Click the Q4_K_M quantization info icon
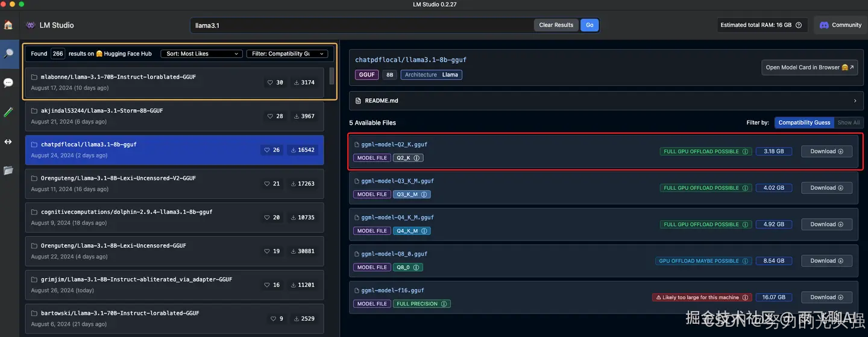868x337 pixels. click(424, 231)
